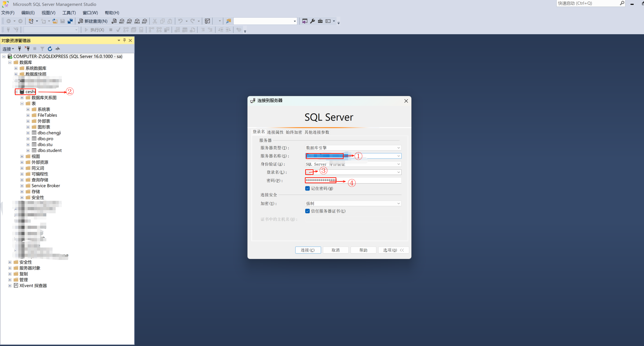
Task: Expand the 系统数据库 folder
Action: point(16,68)
